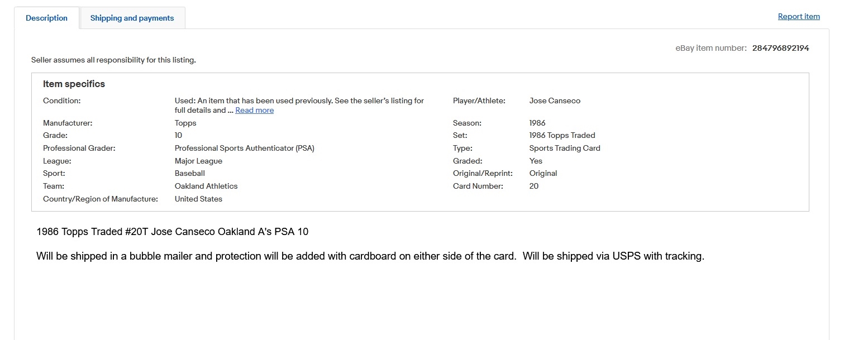Switch to the Description tab
The width and height of the screenshot is (868, 340).
46,18
